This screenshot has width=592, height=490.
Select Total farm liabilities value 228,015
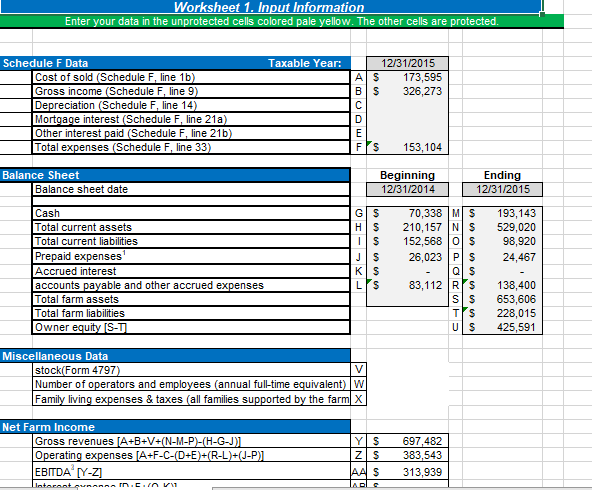coord(503,313)
